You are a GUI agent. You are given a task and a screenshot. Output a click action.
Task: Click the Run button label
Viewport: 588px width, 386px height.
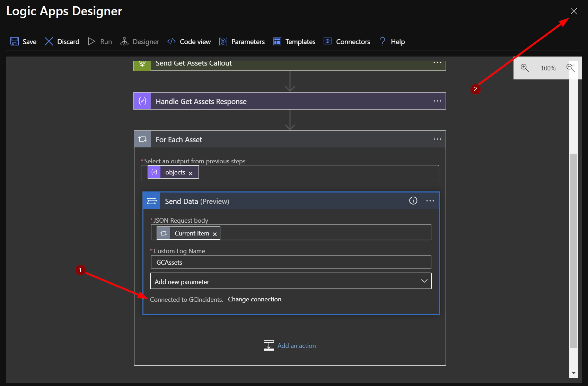point(106,42)
